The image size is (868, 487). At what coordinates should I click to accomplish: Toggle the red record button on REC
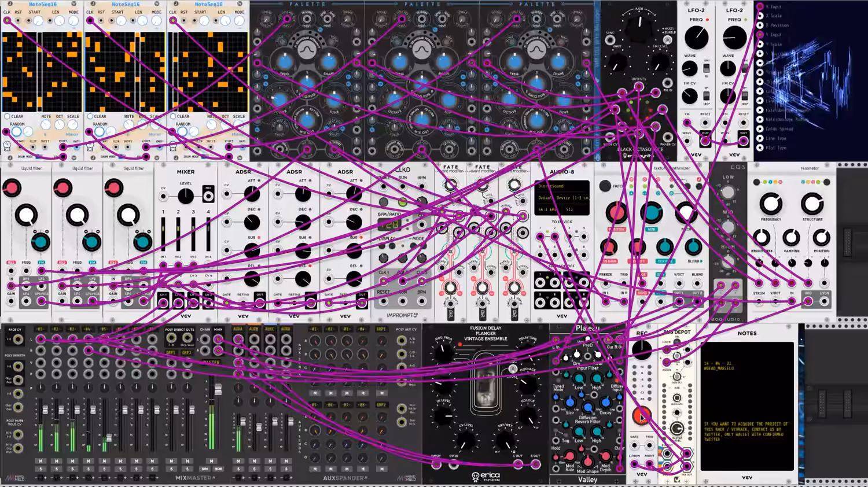(641, 416)
